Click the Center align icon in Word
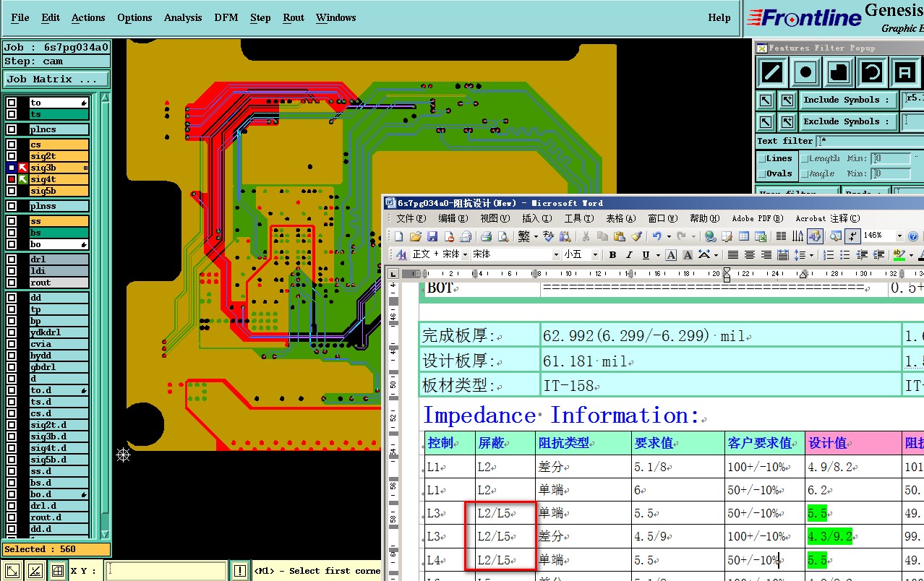The width and height of the screenshot is (924, 581). 750,255
